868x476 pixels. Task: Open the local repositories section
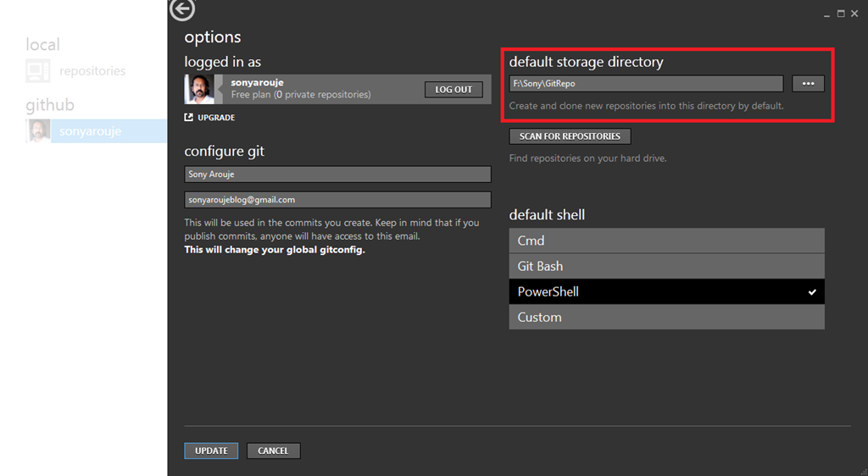(92, 72)
